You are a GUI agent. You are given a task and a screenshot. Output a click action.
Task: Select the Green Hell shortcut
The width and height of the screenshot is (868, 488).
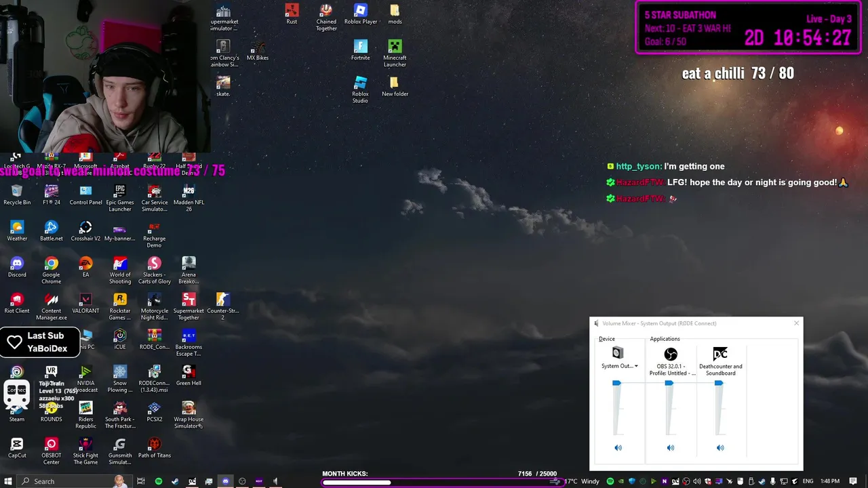click(x=189, y=375)
